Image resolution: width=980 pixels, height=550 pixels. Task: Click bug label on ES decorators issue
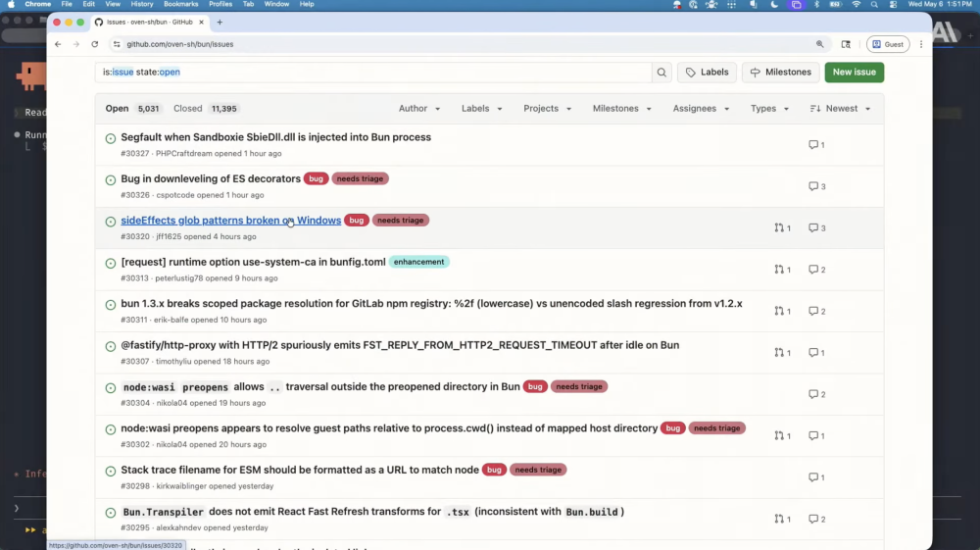(317, 178)
